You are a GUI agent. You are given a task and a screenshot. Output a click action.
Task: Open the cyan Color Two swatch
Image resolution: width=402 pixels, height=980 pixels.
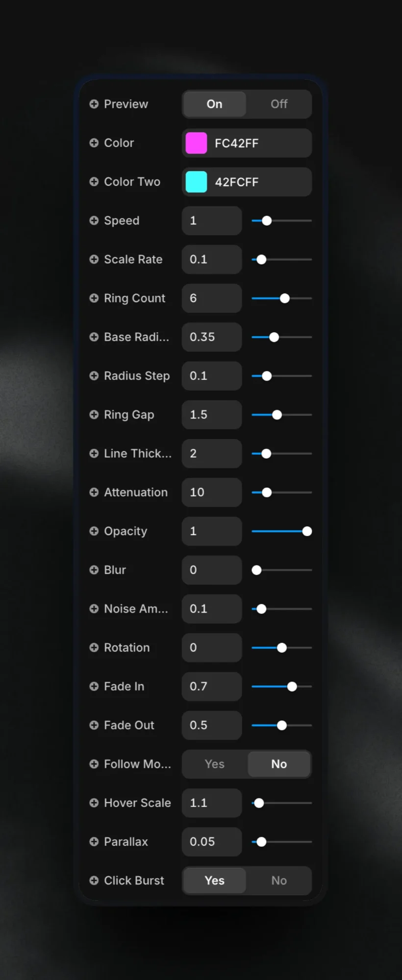click(196, 182)
